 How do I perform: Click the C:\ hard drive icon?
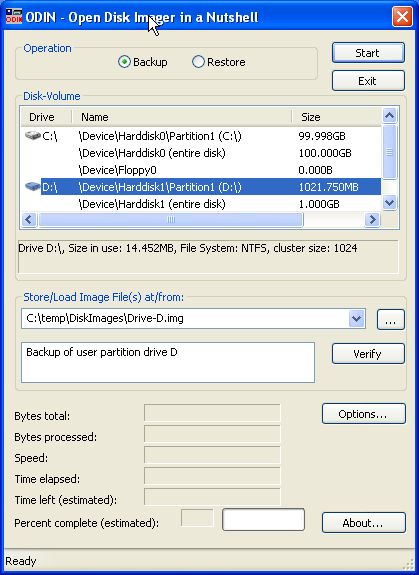(33, 136)
